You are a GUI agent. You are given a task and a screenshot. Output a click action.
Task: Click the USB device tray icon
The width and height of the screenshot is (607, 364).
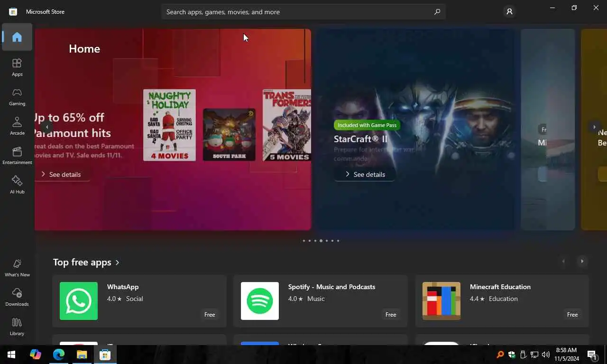click(523, 355)
